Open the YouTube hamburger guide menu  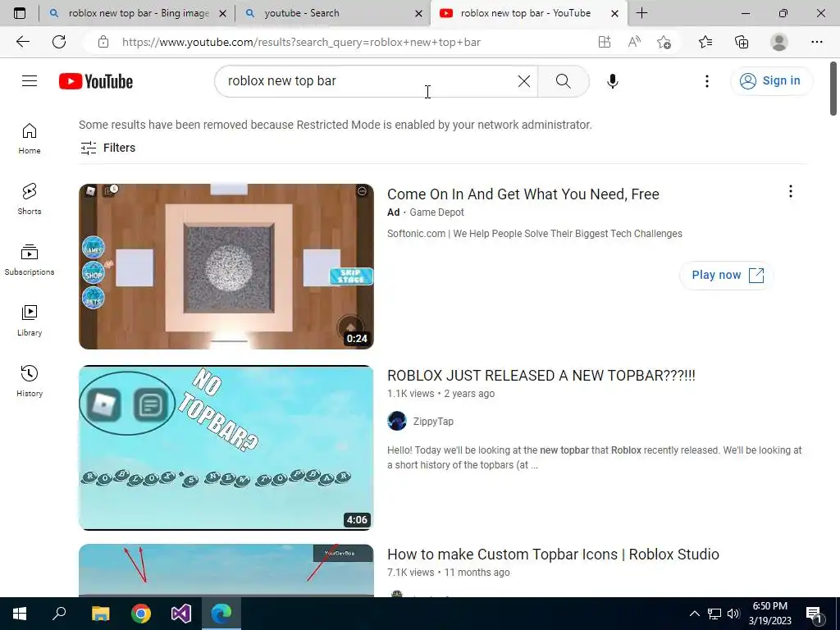pos(30,81)
